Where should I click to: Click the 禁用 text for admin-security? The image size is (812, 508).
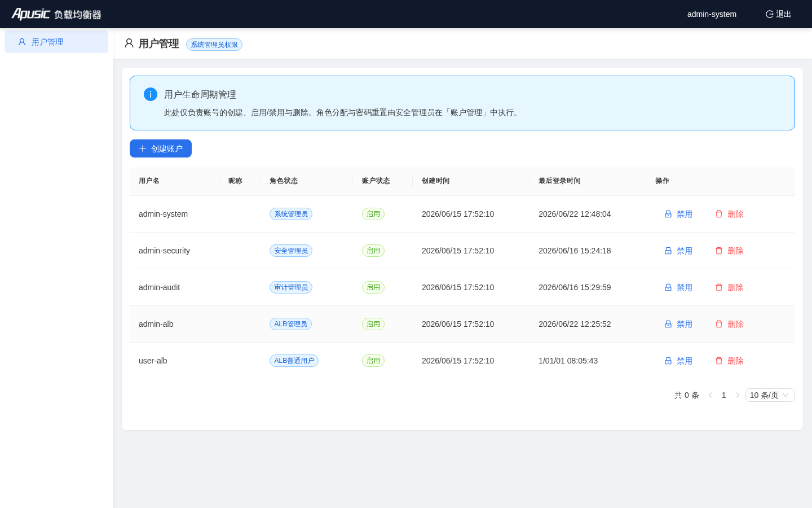[685, 251]
